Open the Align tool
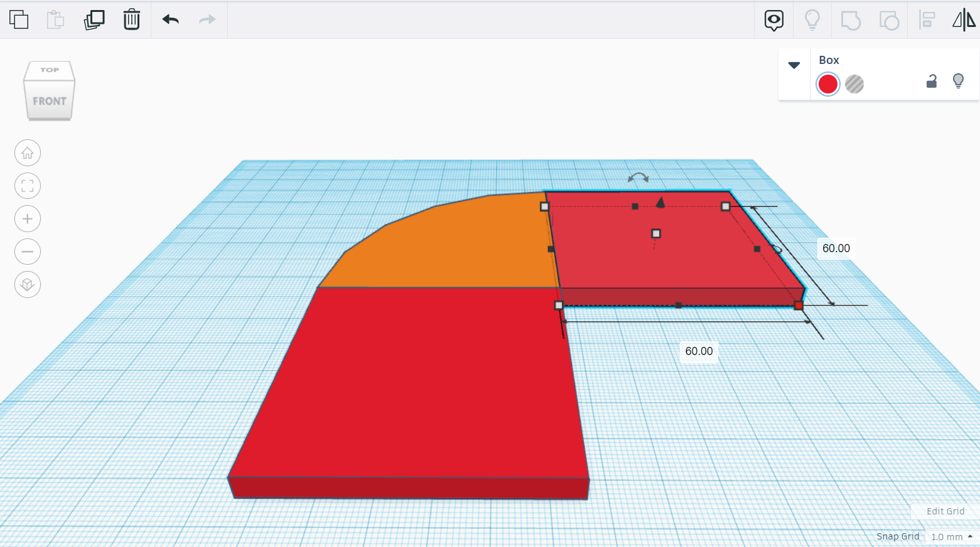Viewport: 980px width, 547px height. (x=927, y=20)
